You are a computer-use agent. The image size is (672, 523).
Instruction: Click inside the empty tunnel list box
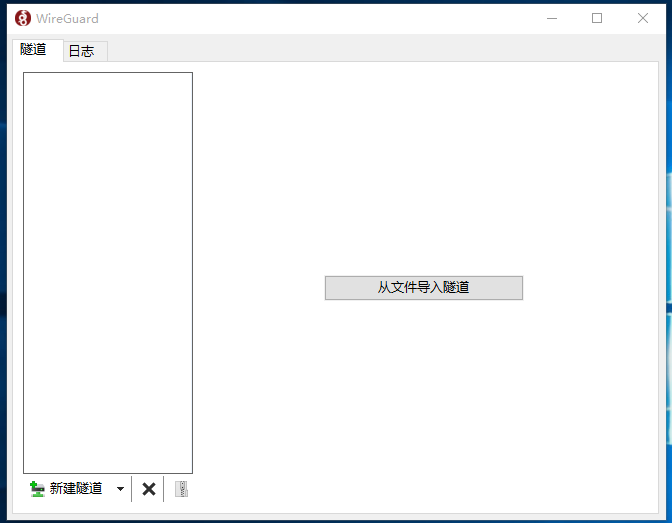point(108,273)
